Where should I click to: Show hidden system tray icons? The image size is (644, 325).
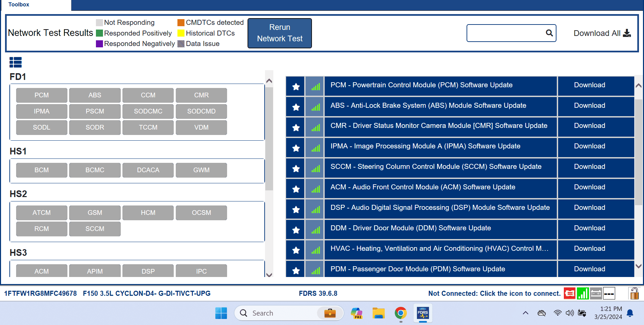click(526, 313)
